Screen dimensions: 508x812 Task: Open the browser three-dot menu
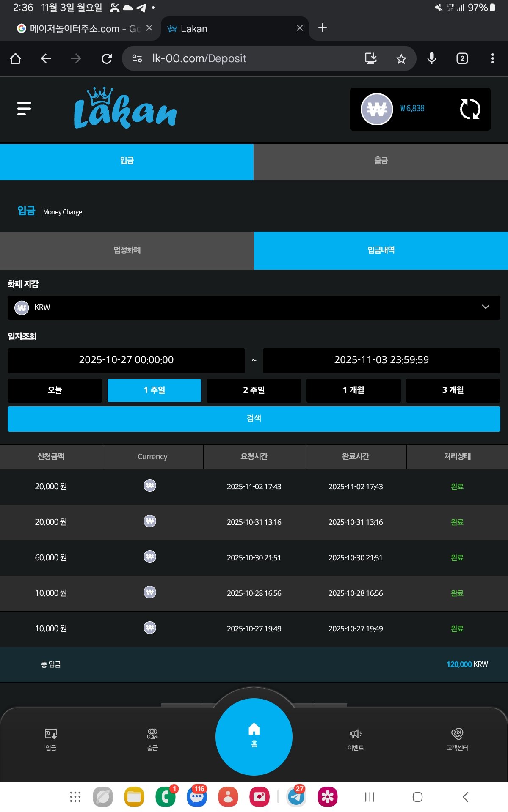click(492, 59)
